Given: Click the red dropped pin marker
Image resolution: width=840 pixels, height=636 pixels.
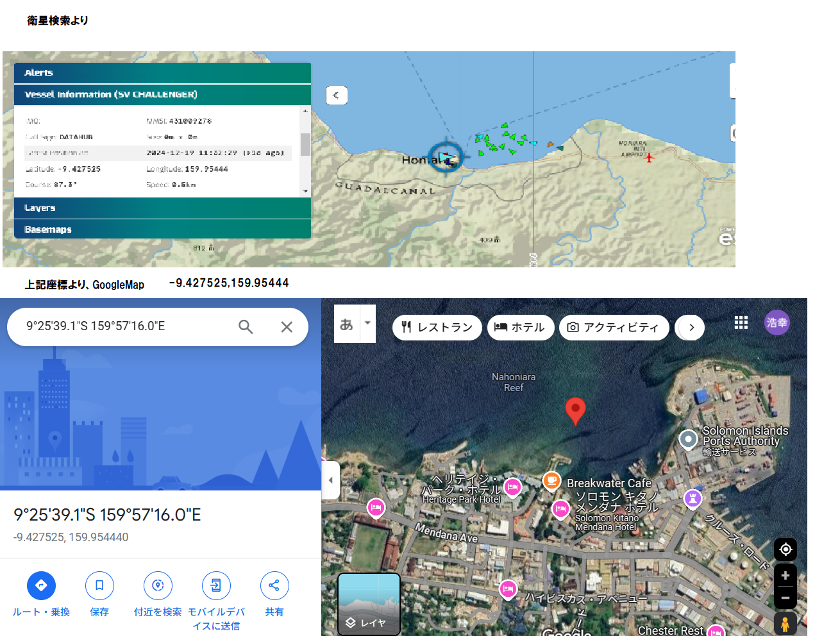Looking at the screenshot, I should [575, 410].
